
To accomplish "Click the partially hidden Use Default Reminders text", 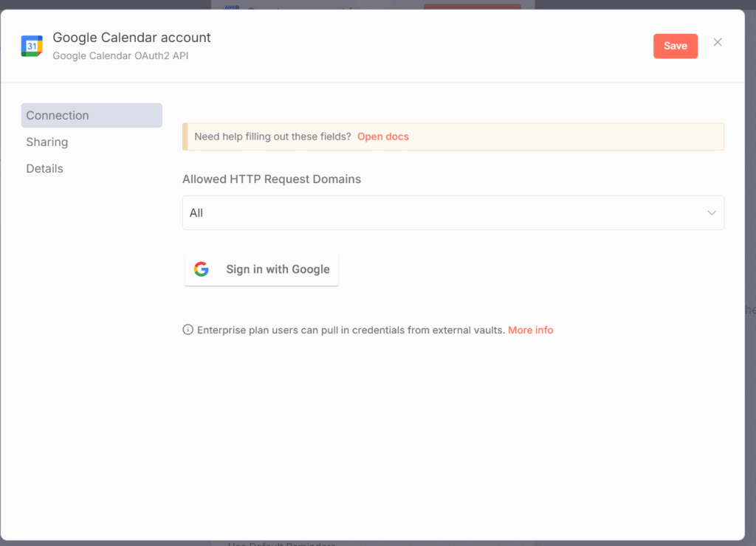I will tap(281, 543).
